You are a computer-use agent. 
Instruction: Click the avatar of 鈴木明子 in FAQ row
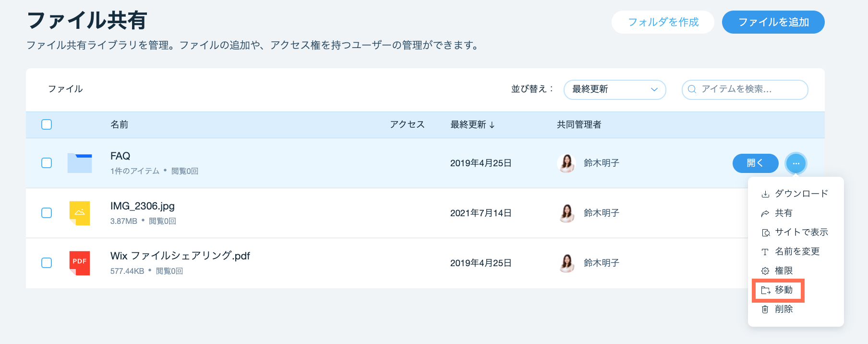point(567,163)
